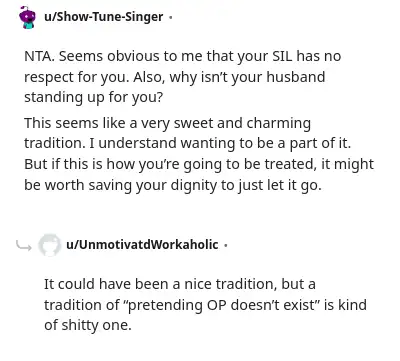400x361 pixels.
Task: Click the dot separator after UnmotivatdWorkaholic
Action: pyautogui.click(x=226, y=245)
